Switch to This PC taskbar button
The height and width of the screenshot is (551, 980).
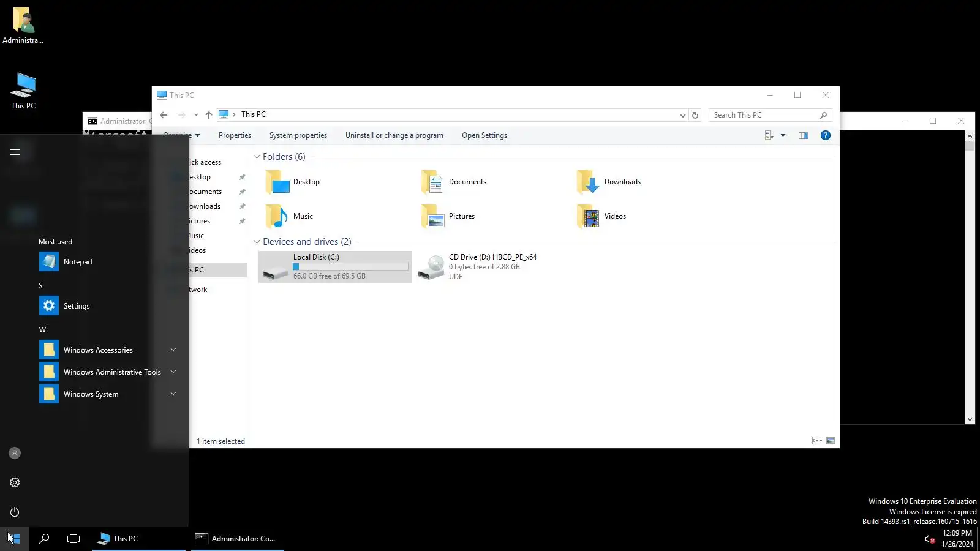click(x=139, y=539)
